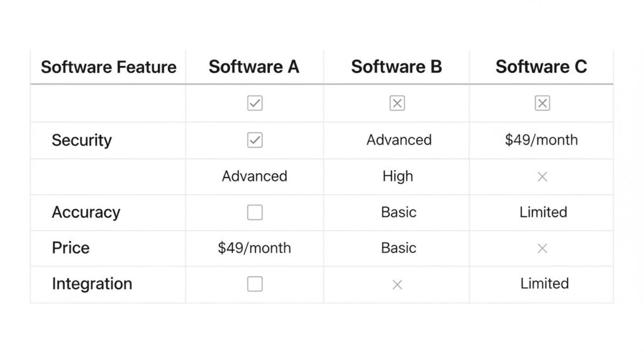Click the crossed box under Software C header
Screen dimensions: 644x352
click(x=542, y=103)
